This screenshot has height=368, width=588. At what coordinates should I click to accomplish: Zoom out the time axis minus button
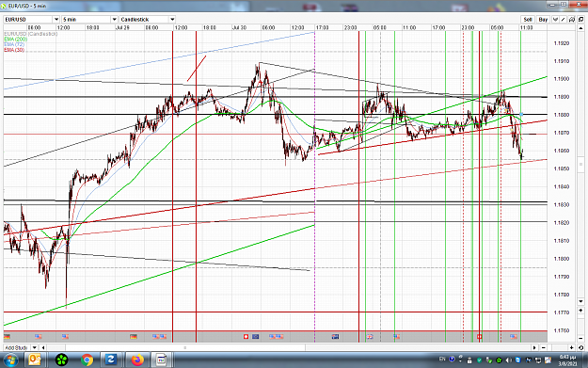point(544,347)
